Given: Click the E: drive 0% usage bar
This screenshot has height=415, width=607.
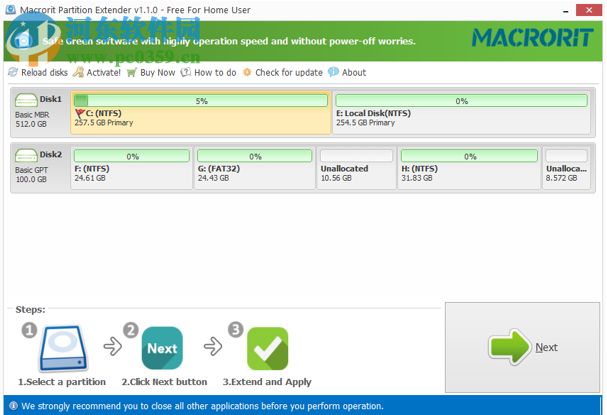Looking at the screenshot, I should tap(461, 101).
